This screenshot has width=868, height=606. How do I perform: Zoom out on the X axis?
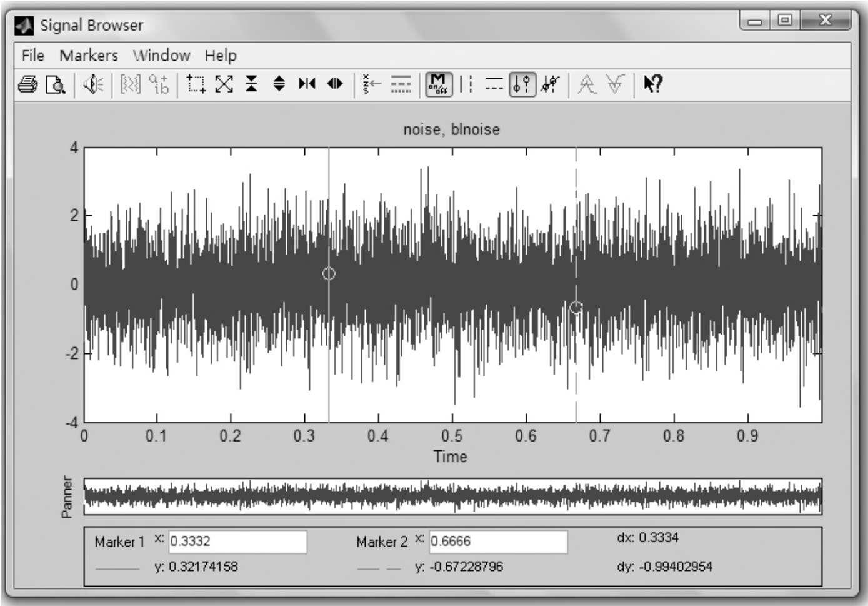point(335,84)
